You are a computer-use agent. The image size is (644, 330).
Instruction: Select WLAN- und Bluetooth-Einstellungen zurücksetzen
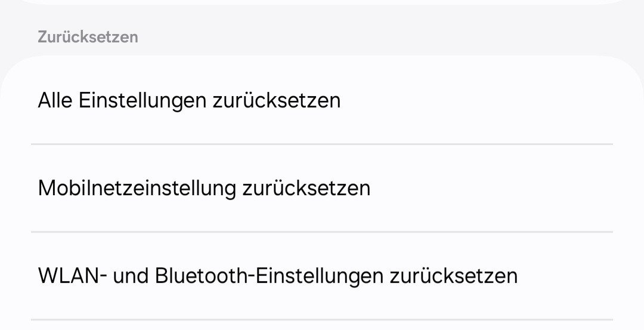[x=277, y=276]
